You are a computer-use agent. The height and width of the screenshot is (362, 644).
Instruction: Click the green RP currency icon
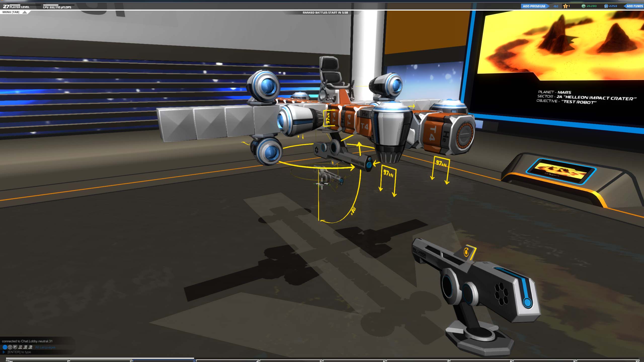(583, 6)
